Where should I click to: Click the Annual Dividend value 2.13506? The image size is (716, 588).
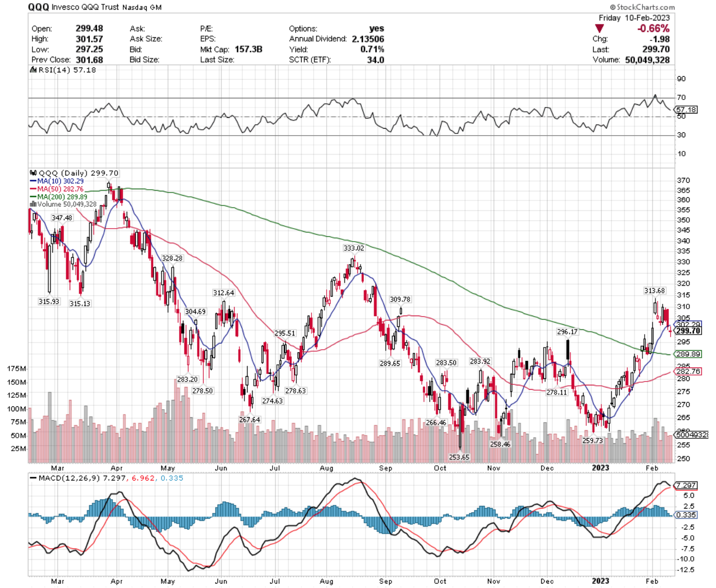tap(368, 39)
